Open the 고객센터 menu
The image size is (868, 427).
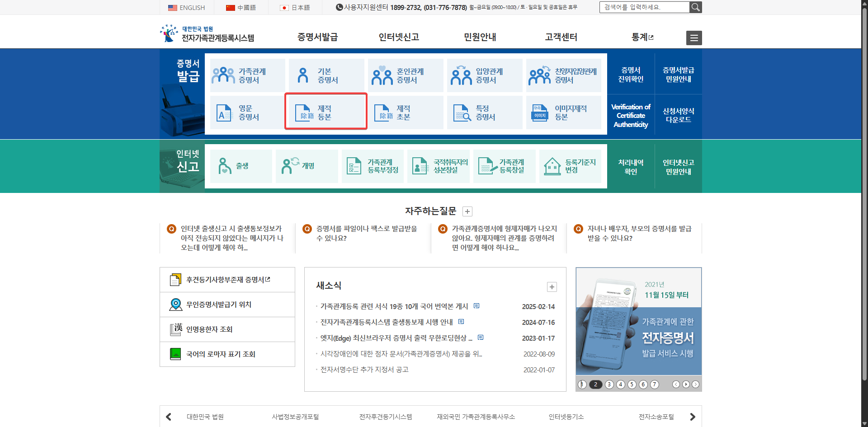[x=561, y=38]
